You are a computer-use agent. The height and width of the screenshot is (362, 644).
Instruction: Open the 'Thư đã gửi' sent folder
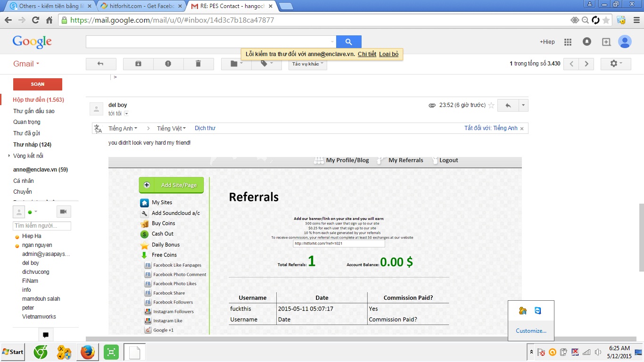click(x=26, y=133)
